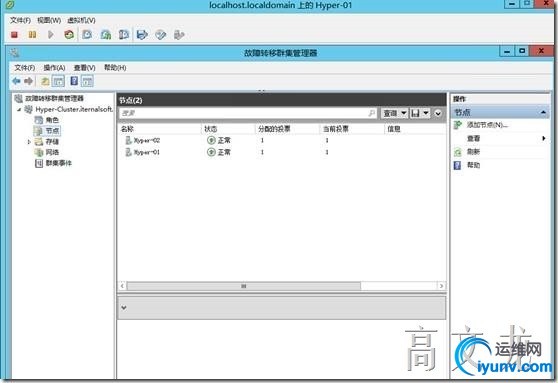Viewport: 558px width, 383px height.
Task: Open the 帮助(H) menu in cluster manager
Action: (x=115, y=68)
